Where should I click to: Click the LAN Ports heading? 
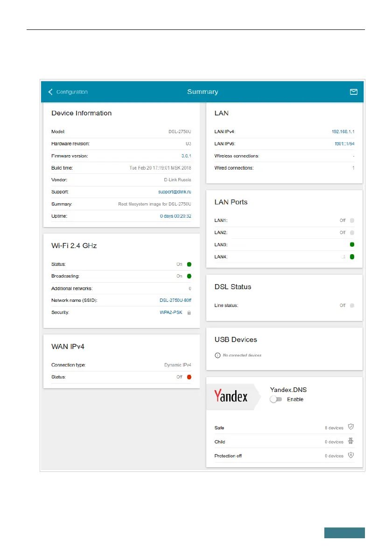pyautogui.click(x=231, y=202)
